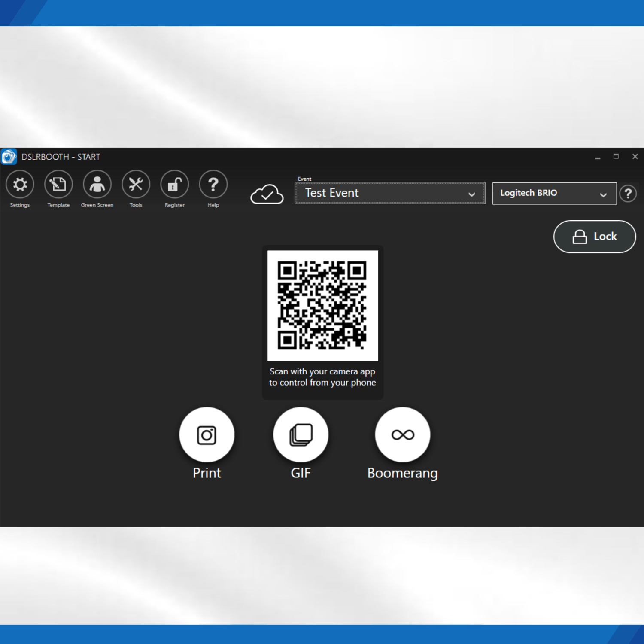
Task: Open the Test Event dropdown
Action: click(390, 193)
